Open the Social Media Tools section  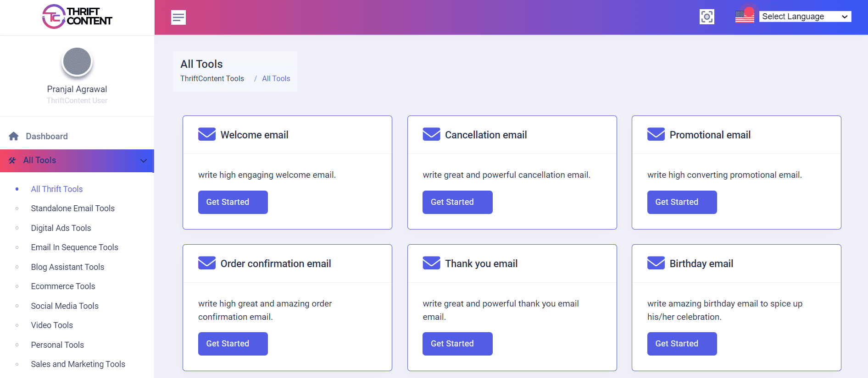65,306
